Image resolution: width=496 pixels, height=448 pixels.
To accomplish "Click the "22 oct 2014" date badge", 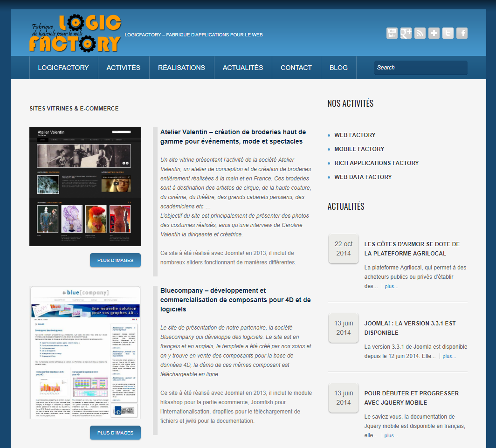I will pyautogui.click(x=344, y=248).
